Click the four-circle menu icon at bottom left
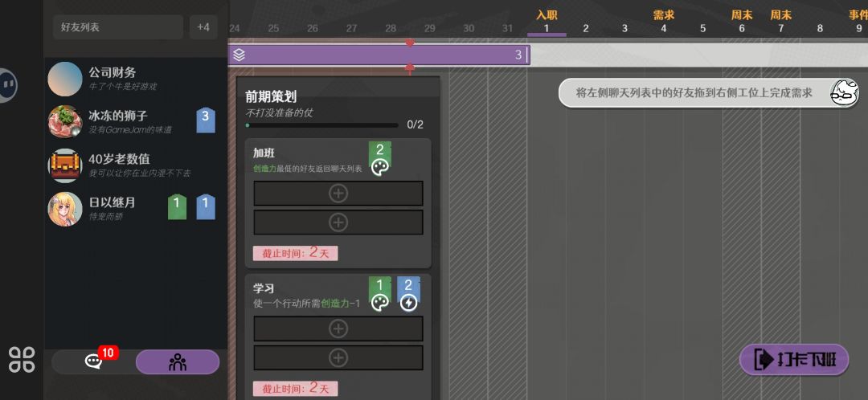Viewport: 868px width, 400px height. coord(22,360)
